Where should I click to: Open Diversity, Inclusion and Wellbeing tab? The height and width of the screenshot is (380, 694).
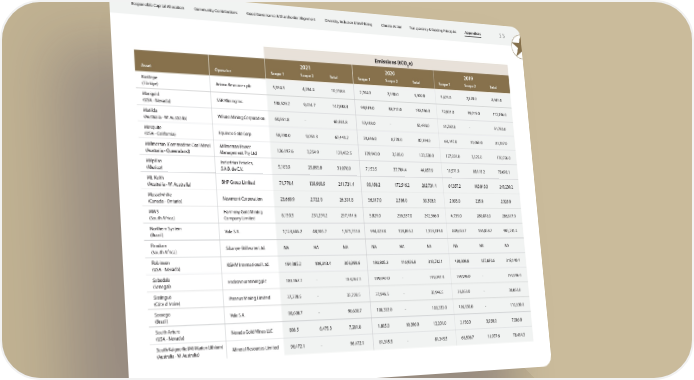tap(348, 22)
